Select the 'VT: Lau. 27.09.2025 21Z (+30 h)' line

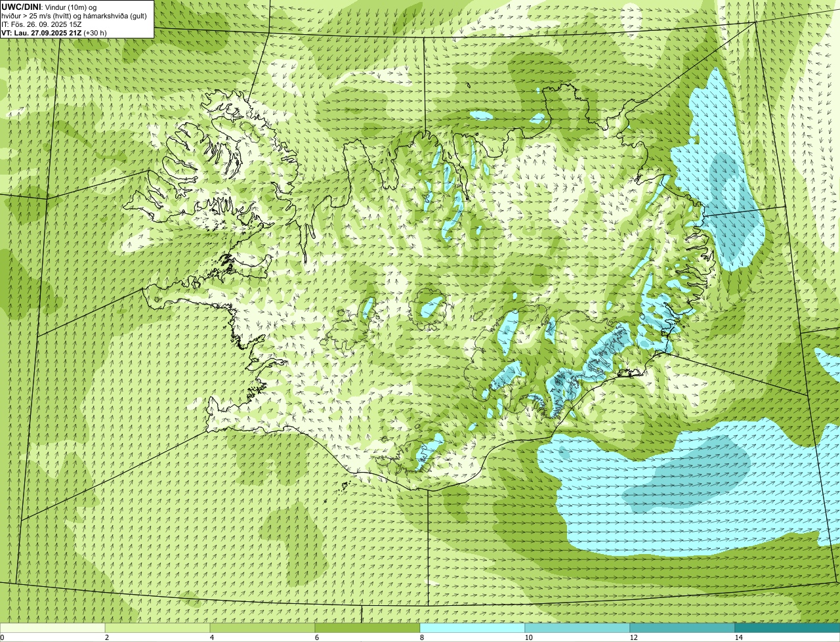[54, 32]
